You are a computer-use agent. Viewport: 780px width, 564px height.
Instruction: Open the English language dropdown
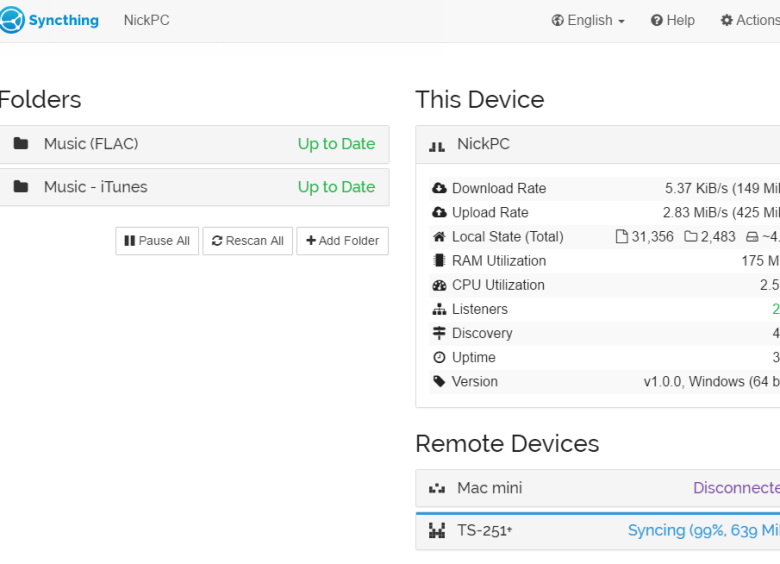click(588, 20)
